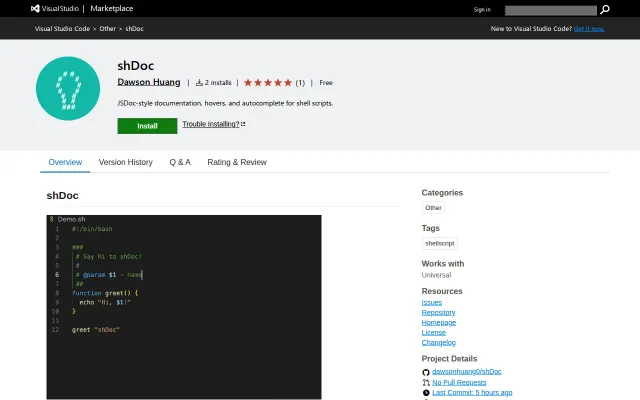Go to the Rating & Review tab
The image size is (640, 400).
pyautogui.click(x=237, y=162)
